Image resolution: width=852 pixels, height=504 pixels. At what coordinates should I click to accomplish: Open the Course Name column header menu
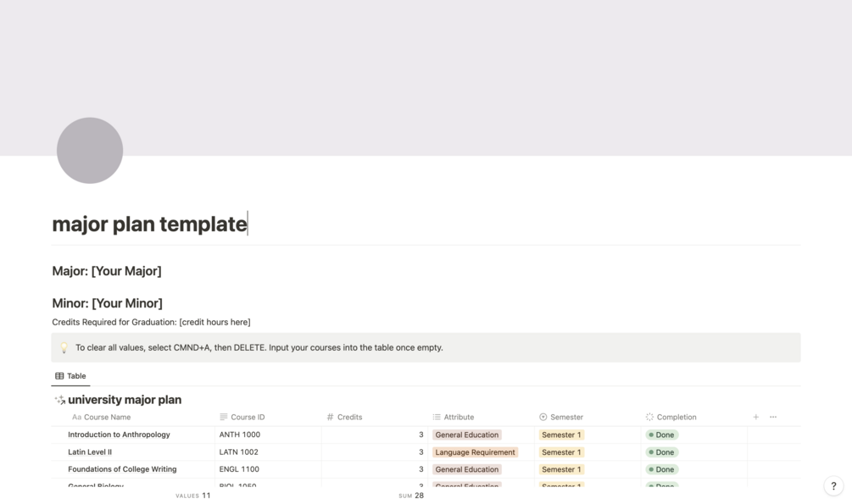pos(107,417)
